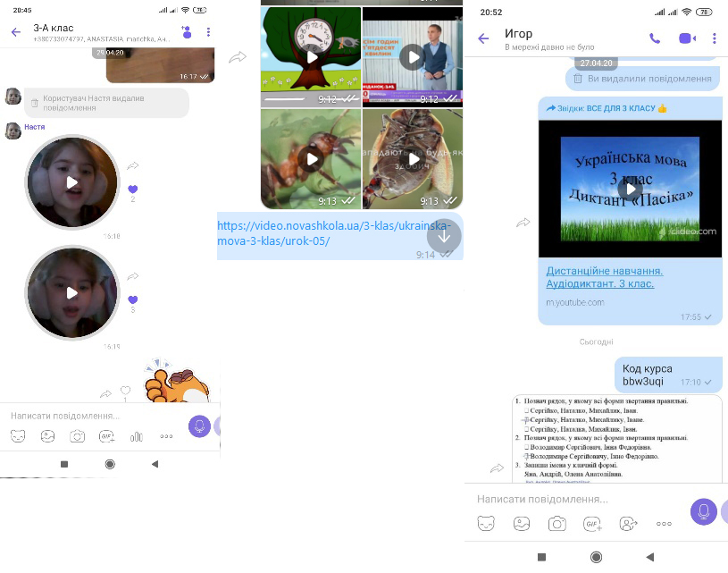The image size is (728, 573).
Task: Tap Android back button in right phone
Action: click(x=650, y=557)
